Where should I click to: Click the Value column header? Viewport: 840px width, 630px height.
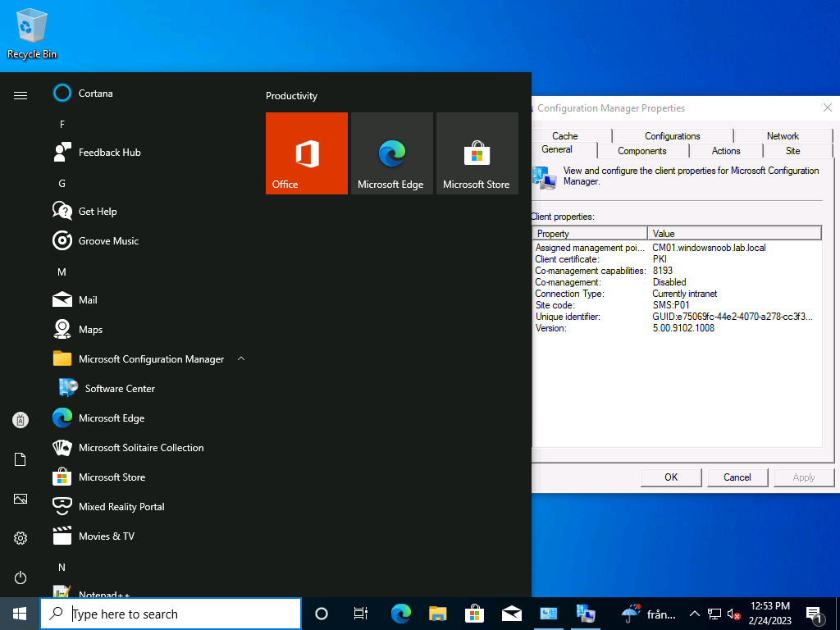(x=734, y=234)
